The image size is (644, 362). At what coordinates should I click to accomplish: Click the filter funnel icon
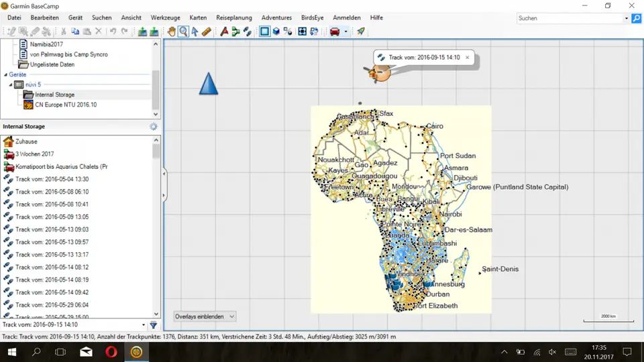(153, 325)
